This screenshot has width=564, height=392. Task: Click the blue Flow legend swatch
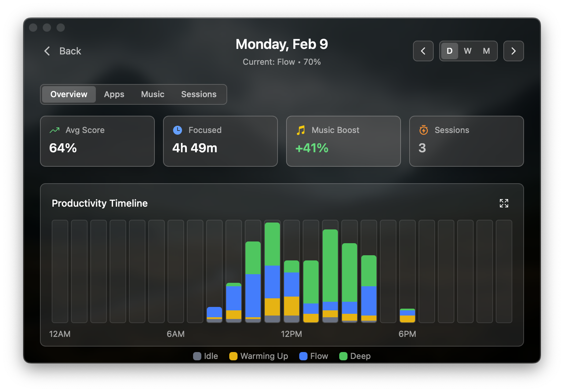coord(303,356)
